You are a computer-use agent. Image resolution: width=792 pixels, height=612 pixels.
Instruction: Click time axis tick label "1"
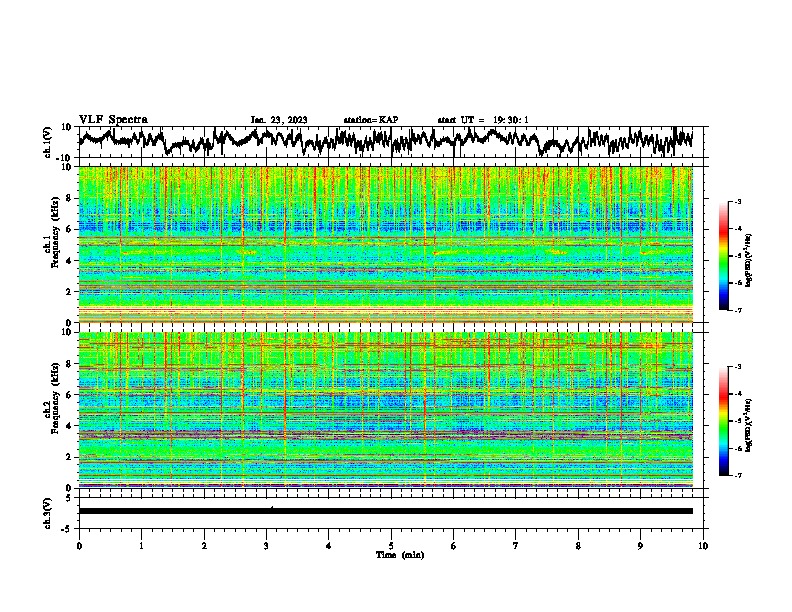pyautogui.click(x=141, y=546)
